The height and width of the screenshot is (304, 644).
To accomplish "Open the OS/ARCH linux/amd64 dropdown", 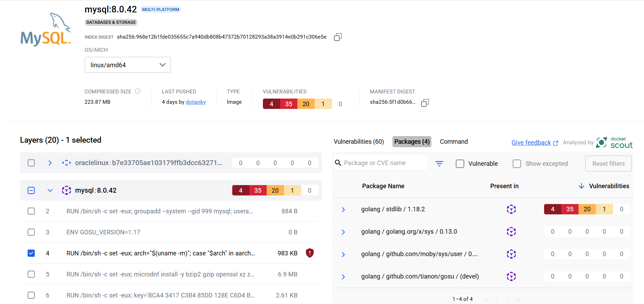I will point(128,65).
